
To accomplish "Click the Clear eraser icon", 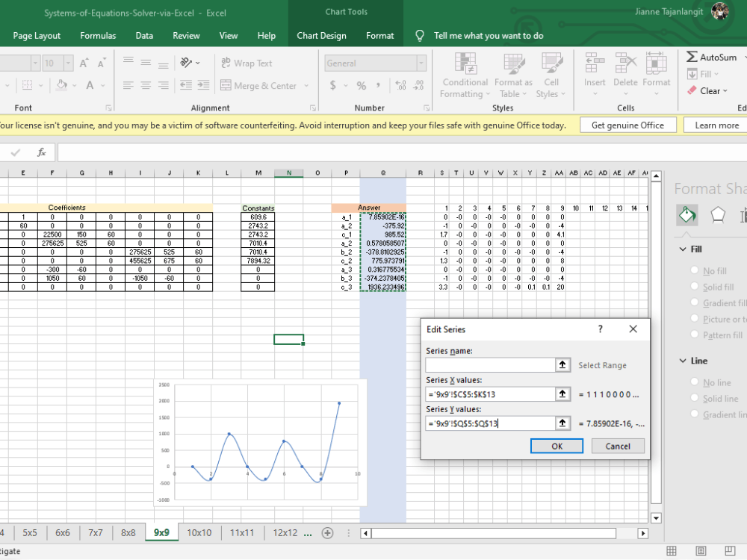I will pos(692,90).
